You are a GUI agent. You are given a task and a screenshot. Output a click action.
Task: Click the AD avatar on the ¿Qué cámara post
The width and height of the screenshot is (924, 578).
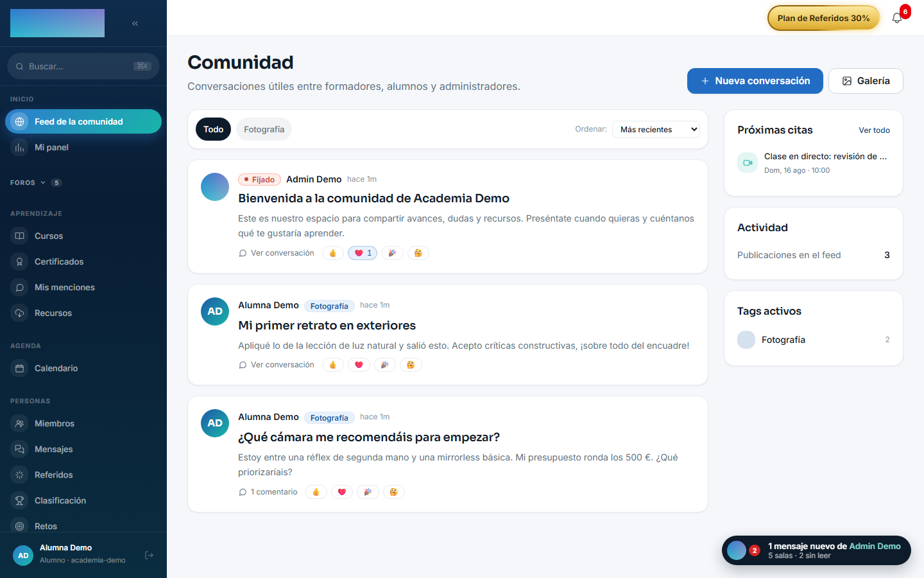(215, 423)
